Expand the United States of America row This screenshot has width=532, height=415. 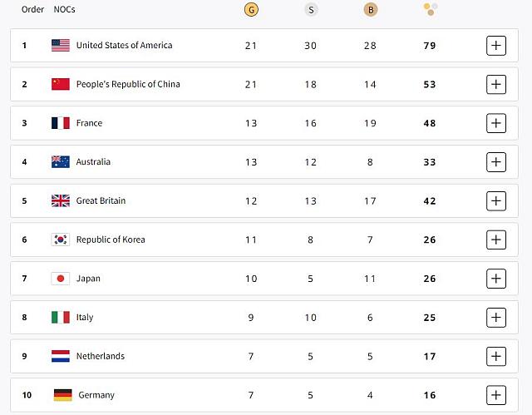tap(495, 45)
